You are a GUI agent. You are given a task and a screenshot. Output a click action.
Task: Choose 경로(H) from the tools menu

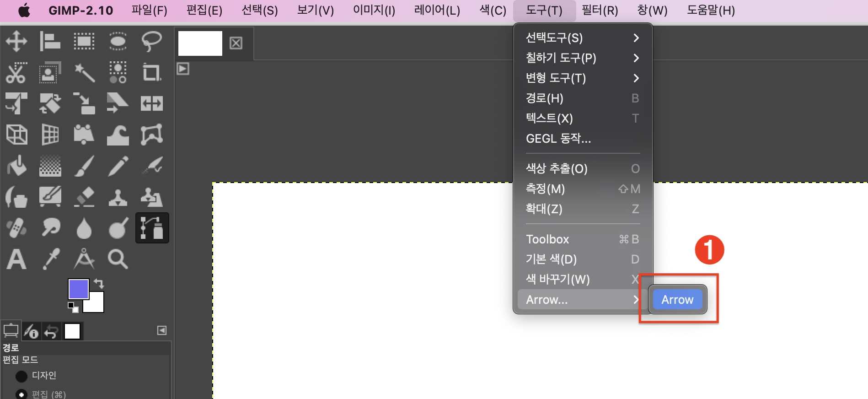coord(583,98)
